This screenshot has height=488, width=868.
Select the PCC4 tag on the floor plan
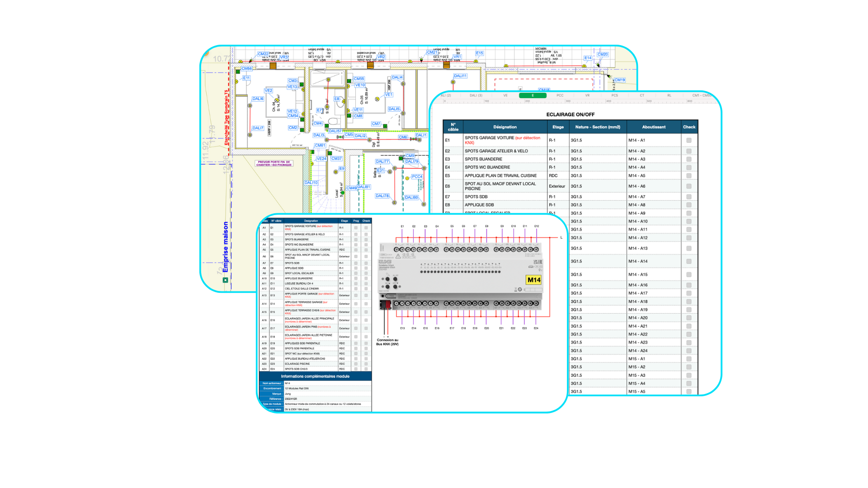[417, 177]
